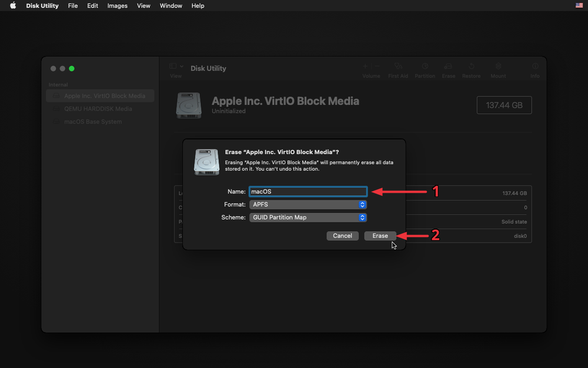Select QEMU HARDDISK Media in sidebar
Image resolution: width=588 pixels, height=368 pixels.
tap(98, 109)
